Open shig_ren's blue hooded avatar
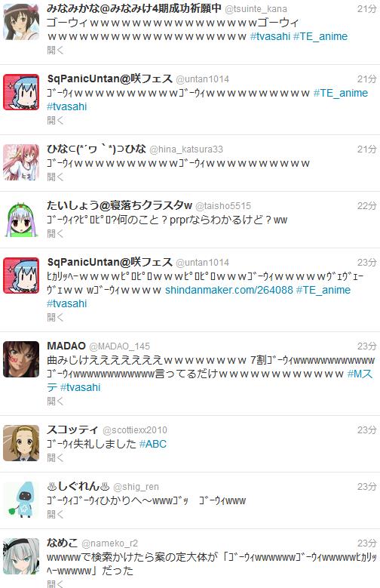The image size is (380, 588). [x=21, y=500]
